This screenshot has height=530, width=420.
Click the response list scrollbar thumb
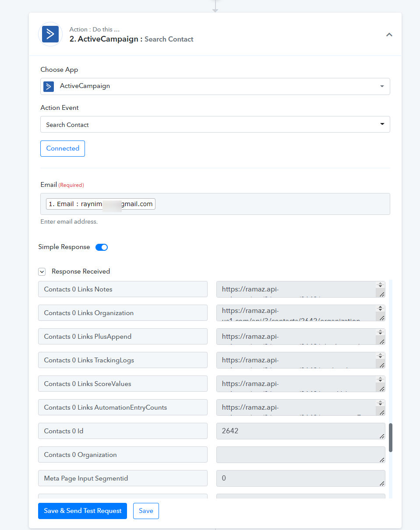tap(391, 437)
